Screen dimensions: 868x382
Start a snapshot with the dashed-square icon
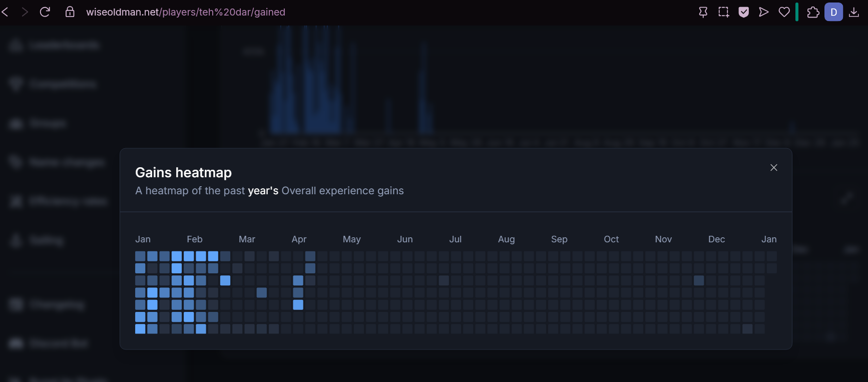click(723, 12)
